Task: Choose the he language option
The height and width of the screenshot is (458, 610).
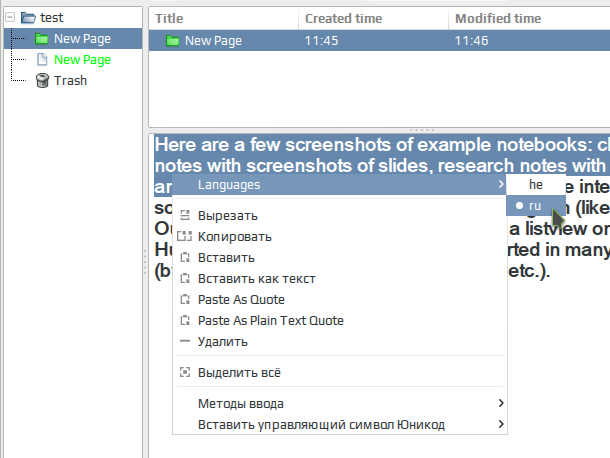Action: 536,185
